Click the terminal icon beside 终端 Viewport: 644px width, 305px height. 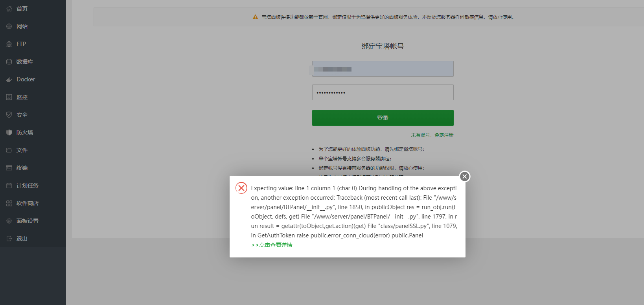point(9,168)
